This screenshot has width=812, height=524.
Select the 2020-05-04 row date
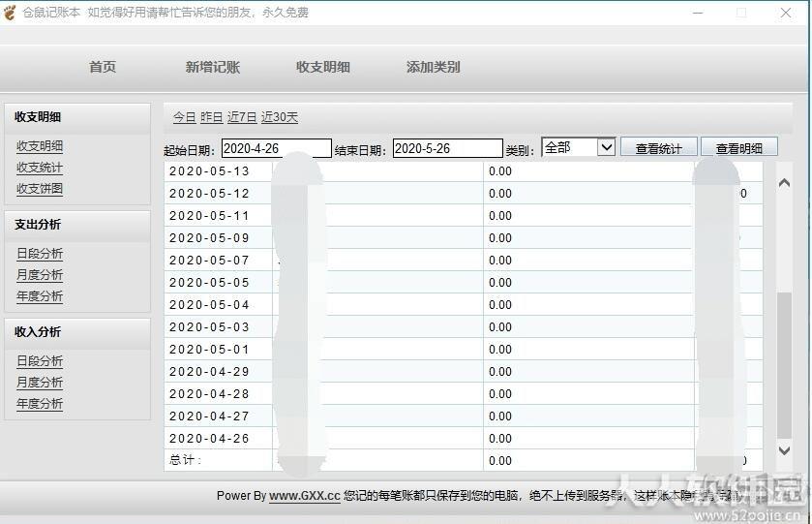(209, 305)
